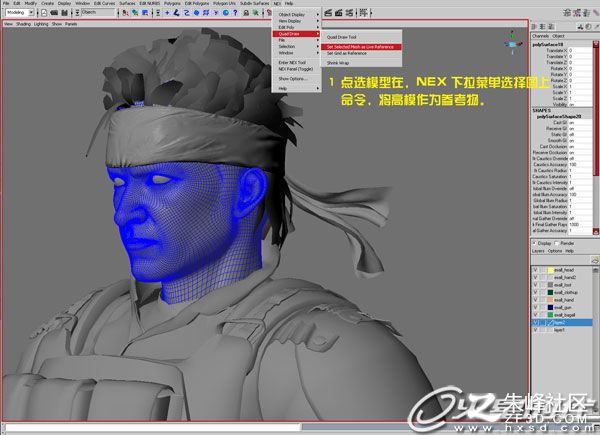The image size is (600, 435).
Task: Expand the Item Display submenu
Action: point(297,21)
